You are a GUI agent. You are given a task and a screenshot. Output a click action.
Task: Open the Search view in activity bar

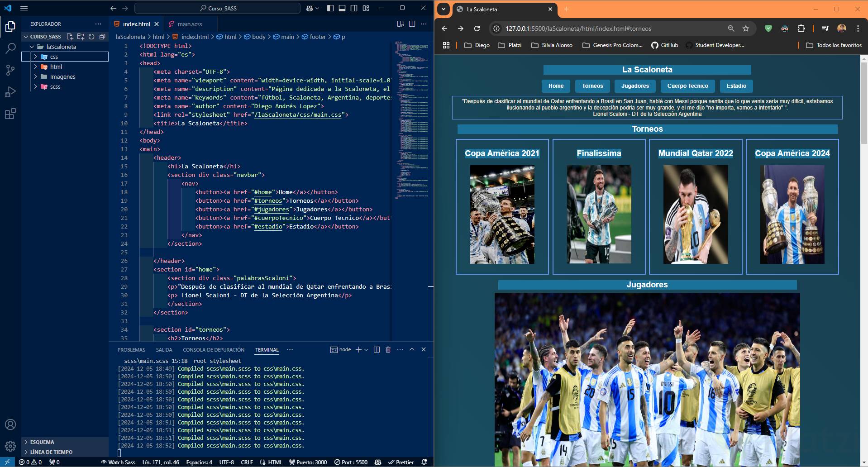click(10, 48)
